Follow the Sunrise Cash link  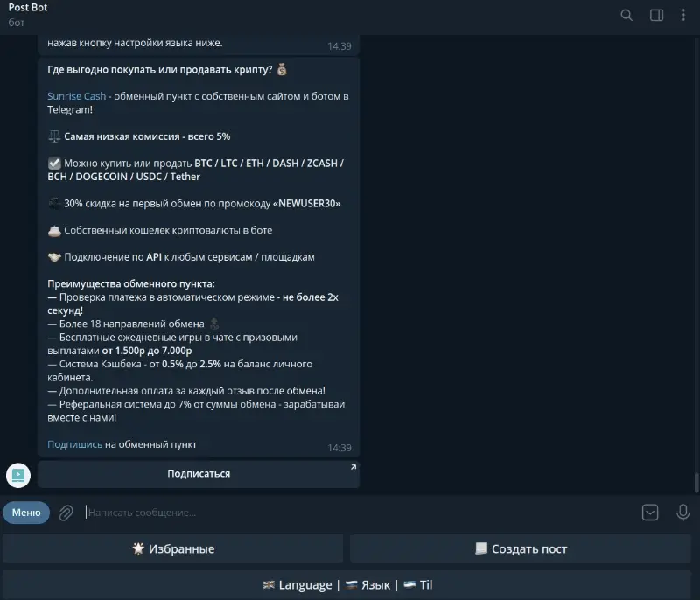(x=77, y=96)
